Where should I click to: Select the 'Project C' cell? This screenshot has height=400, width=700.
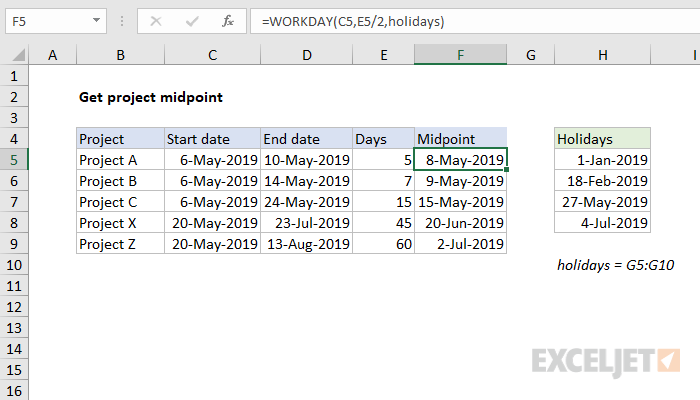click(121, 202)
